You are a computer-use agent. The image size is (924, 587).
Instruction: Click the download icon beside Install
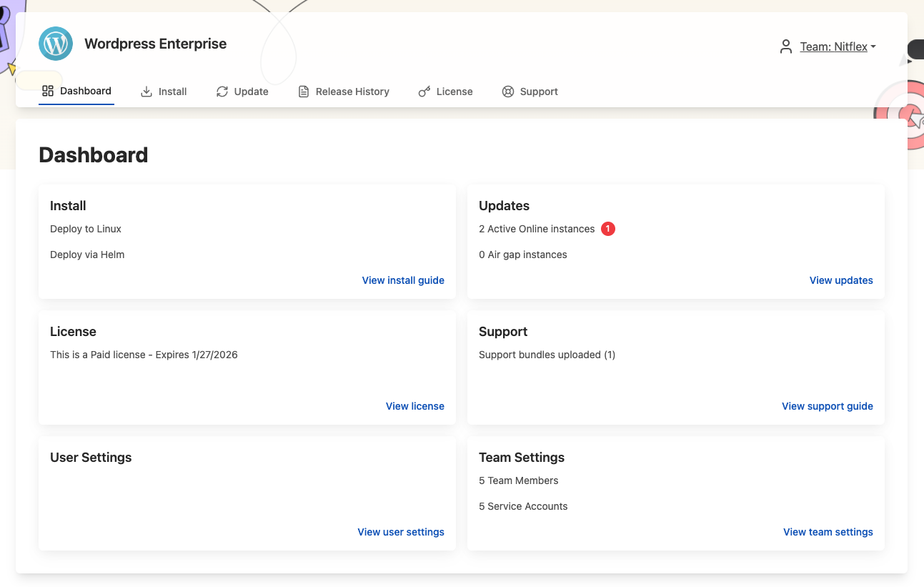[145, 92]
